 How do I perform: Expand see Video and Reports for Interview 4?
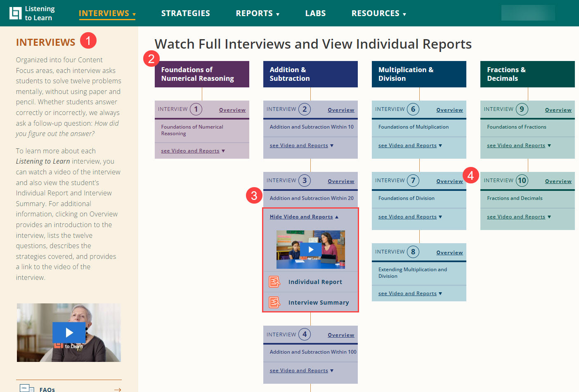pyautogui.click(x=298, y=370)
